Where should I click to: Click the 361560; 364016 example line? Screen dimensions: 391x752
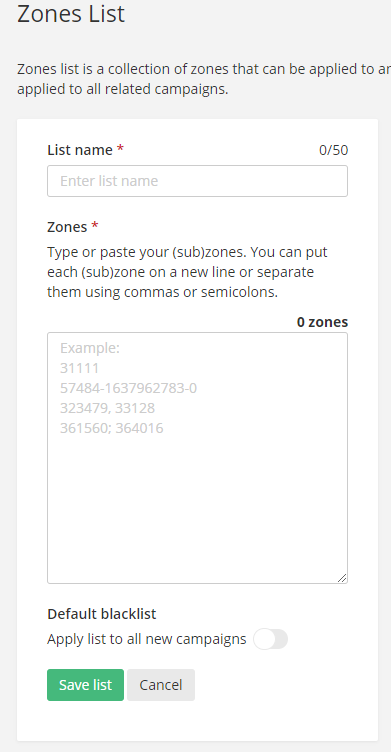coord(112,428)
